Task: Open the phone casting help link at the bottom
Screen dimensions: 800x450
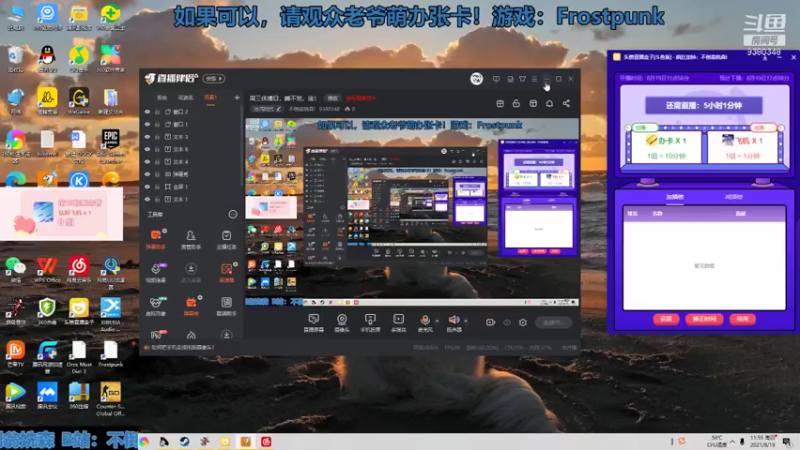Action: point(183,347)
